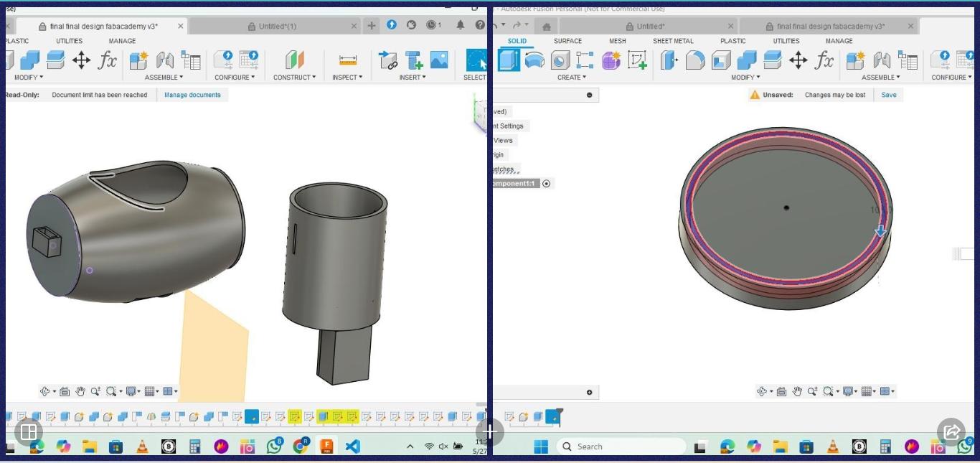
Task: Click the Joint icon in left window
Action: tap(165, 60)
